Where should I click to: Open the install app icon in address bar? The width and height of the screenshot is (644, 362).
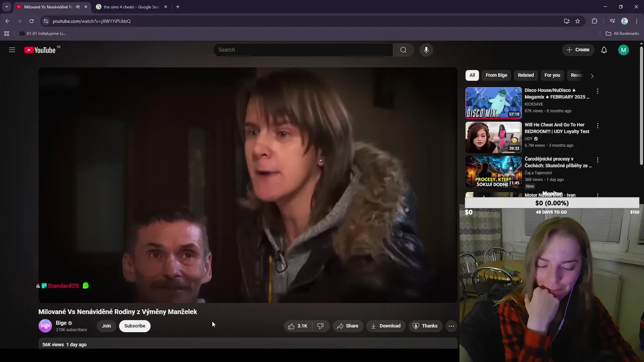pos(567,21)
